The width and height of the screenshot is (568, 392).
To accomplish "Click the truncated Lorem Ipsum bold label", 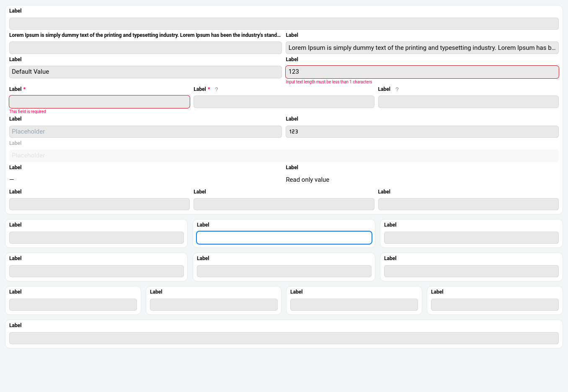I will pos(145,35).
